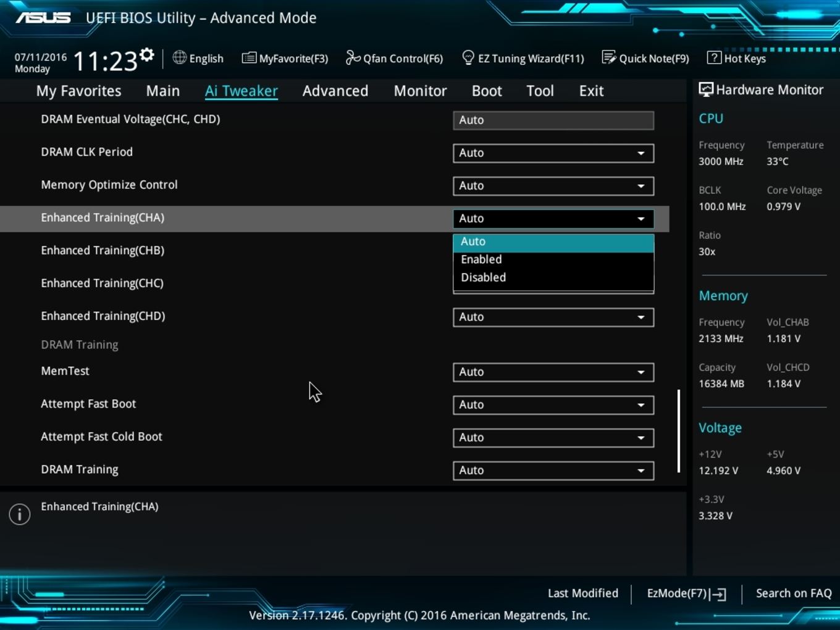Click the Vol_CHCD value 1.184 V
840x630 pixels.
[784, 384]
